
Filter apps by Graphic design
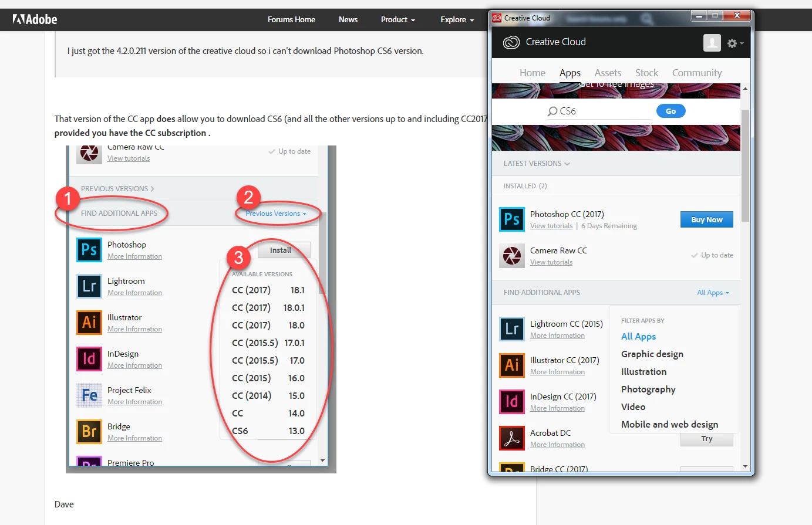click(x=652, y=354)
